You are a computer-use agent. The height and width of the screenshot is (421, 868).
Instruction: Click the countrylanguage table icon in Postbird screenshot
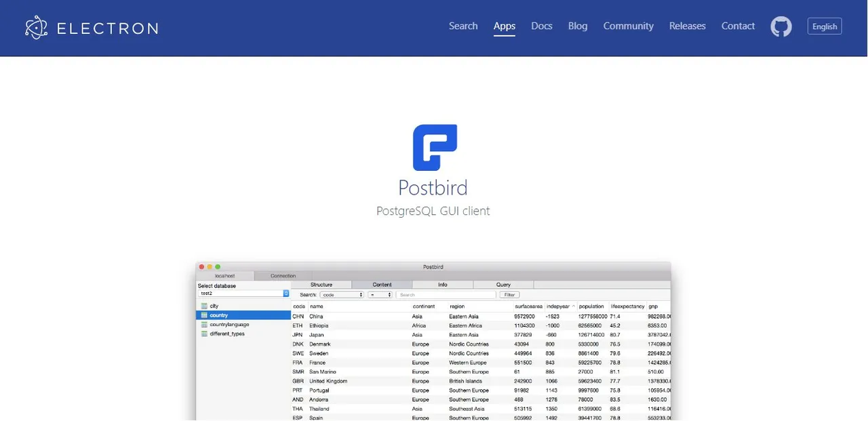tap(204, 325)
